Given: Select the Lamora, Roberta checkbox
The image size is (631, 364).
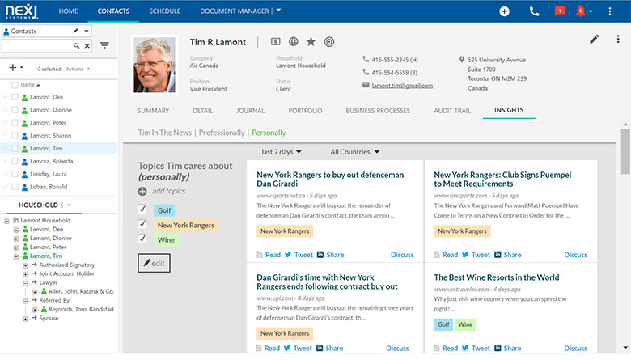Looking at the screenshot, I should tap(15, 161).
